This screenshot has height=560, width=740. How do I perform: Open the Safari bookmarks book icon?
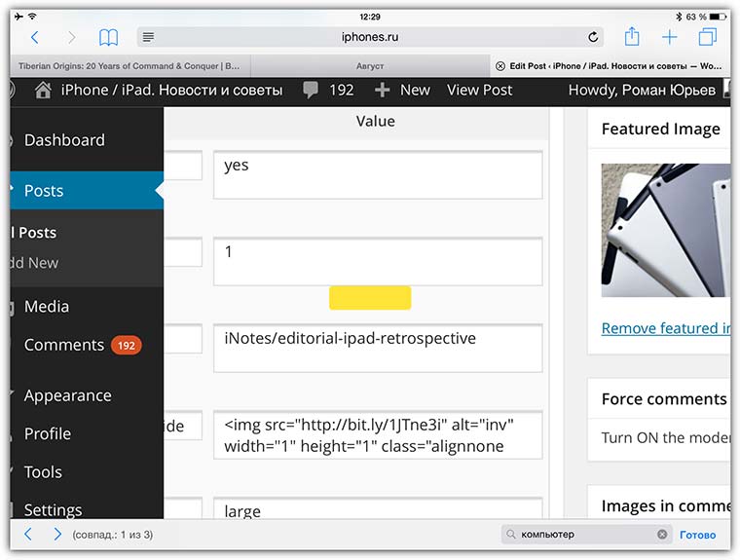coord(108,37)
